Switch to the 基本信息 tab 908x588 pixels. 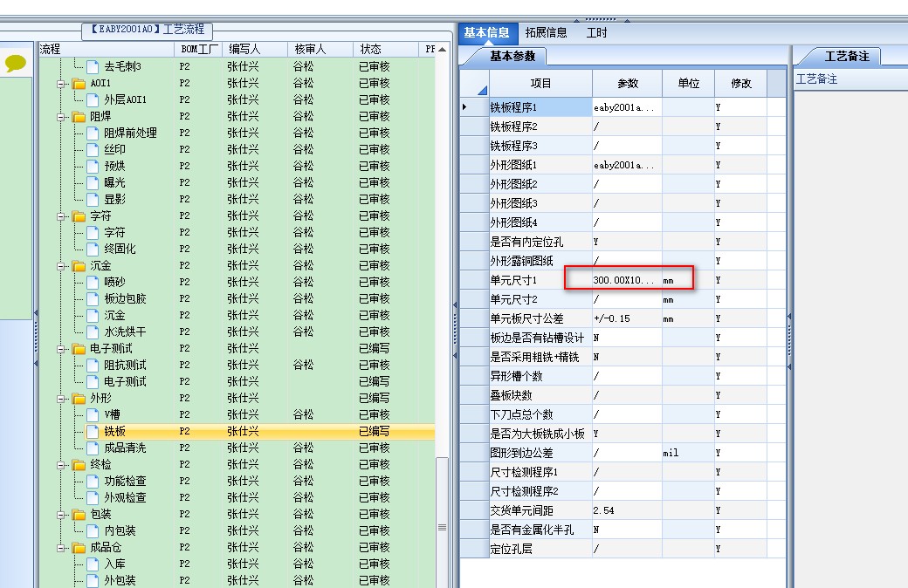pos(487,33)
